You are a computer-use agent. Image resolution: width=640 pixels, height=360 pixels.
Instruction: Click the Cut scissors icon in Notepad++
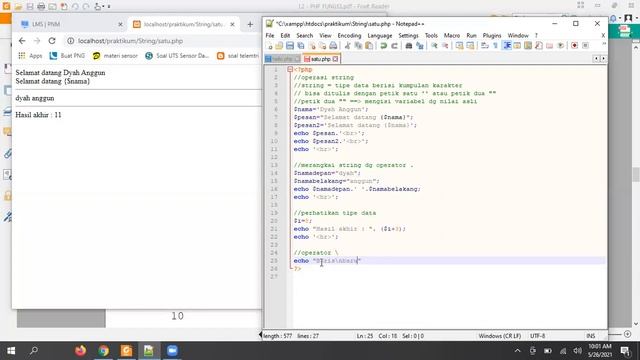click(x=347, y=46)
